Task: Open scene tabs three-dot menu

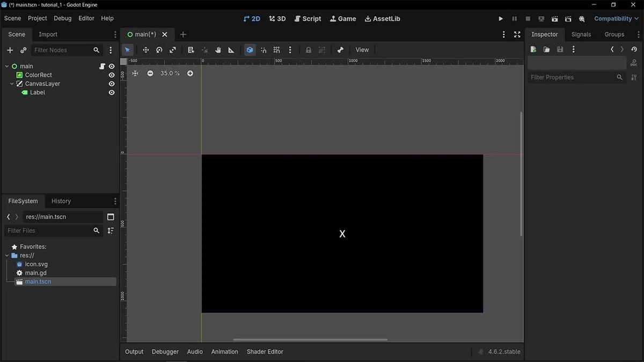Action: click(503, 34)
